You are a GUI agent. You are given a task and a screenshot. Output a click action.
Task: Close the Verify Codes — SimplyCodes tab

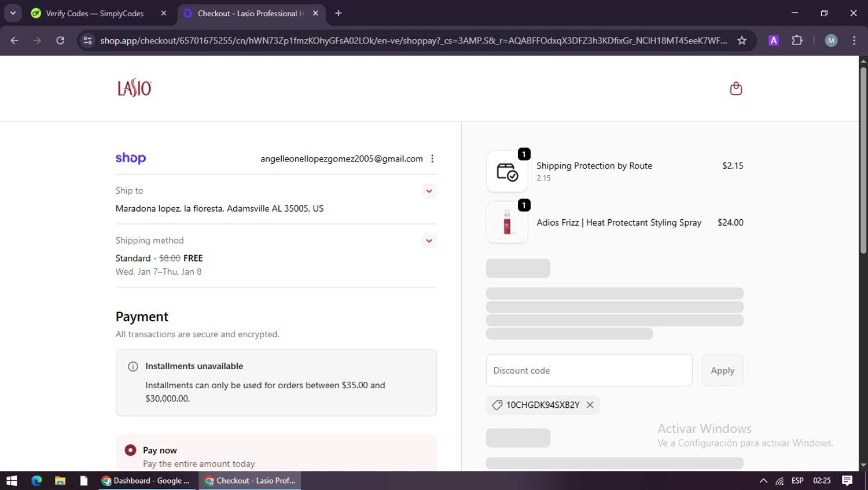pos(164,13)
